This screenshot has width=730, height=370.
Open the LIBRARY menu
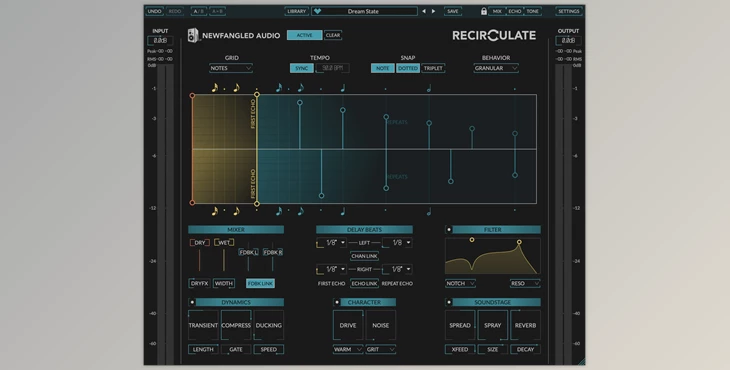pos(297,11)
